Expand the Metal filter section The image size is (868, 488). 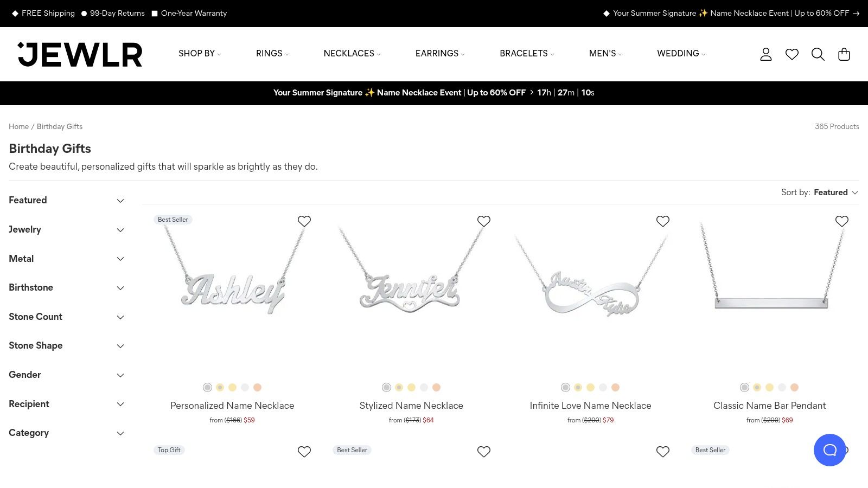[x=66, y=259]
